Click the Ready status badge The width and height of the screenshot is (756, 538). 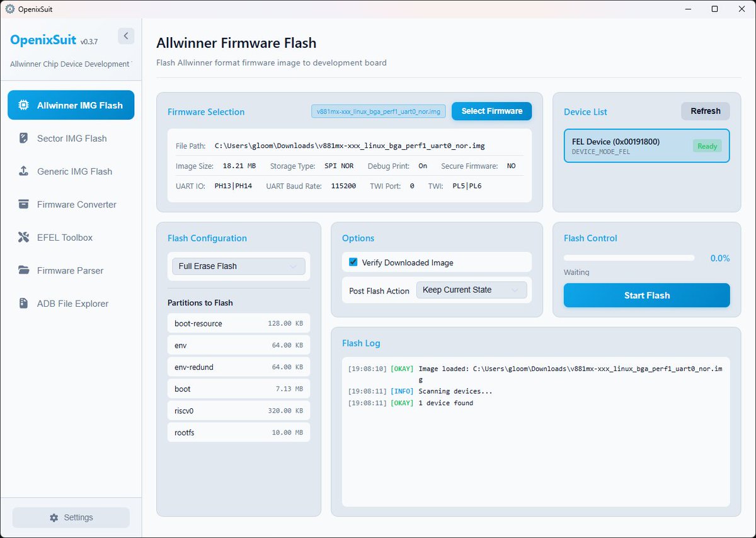click(707, 146)
